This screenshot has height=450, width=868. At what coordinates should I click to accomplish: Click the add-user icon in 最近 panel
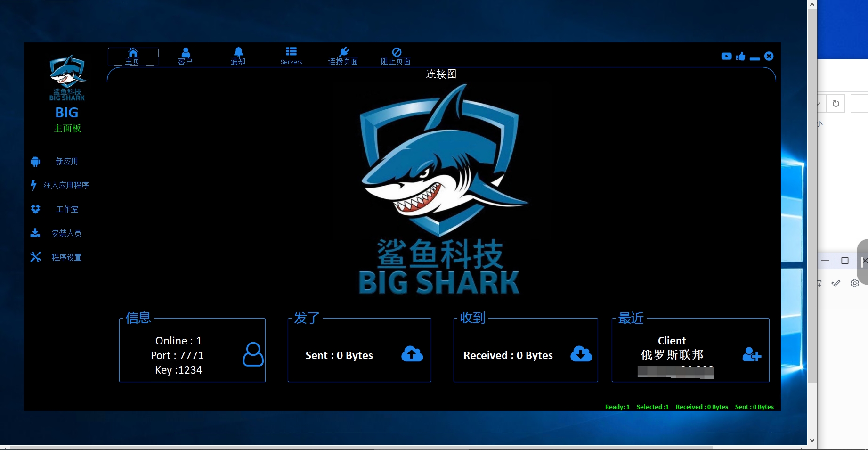tap(752, 354)
